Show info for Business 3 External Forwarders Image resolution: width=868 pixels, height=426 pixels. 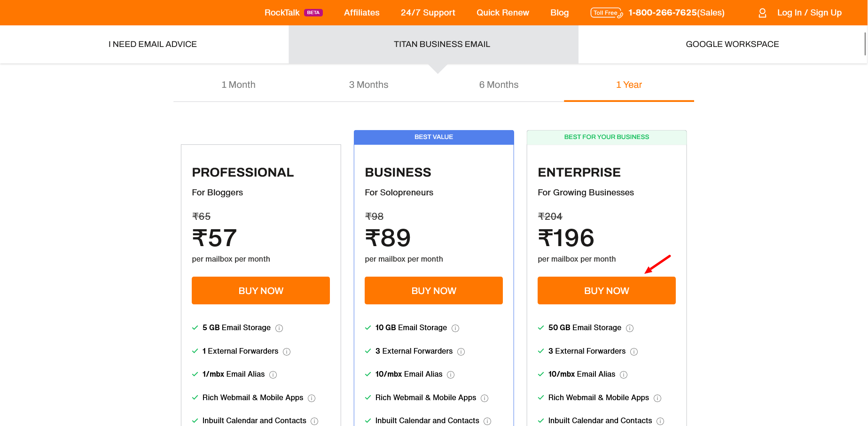(461, 352)
